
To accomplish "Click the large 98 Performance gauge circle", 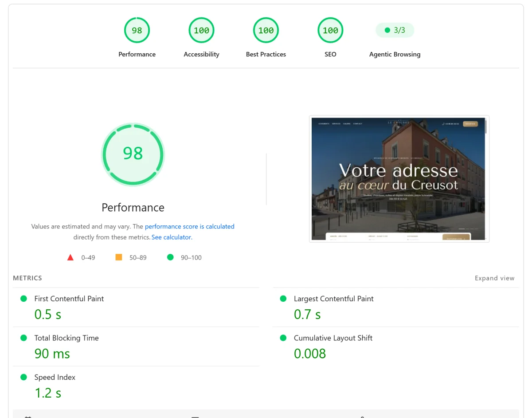I will [x=133, y=154].
